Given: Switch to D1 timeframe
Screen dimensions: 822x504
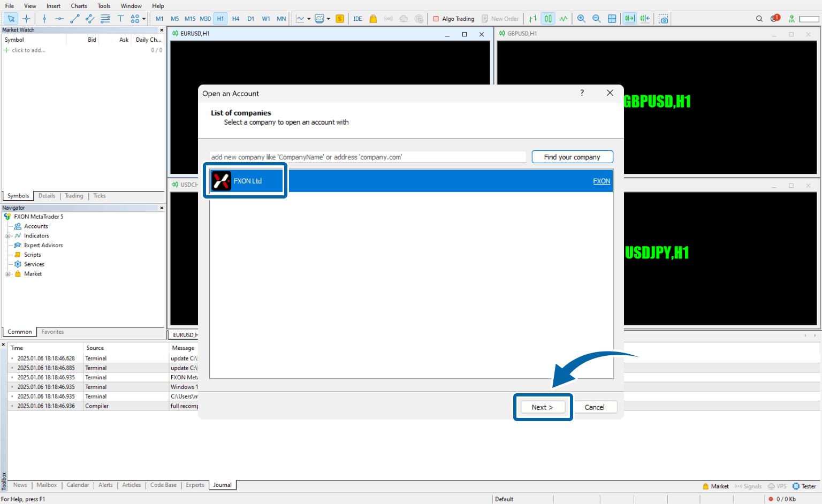Looking at the screenshot, I should (251, 19).
